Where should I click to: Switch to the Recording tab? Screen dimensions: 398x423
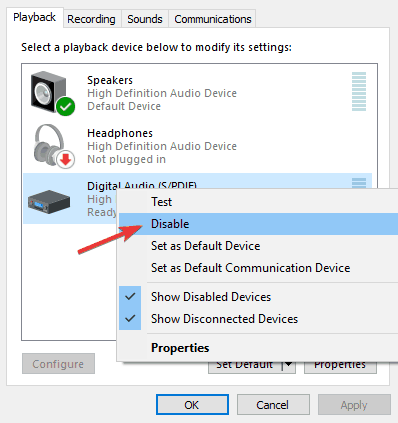click(x=91, y=19)
